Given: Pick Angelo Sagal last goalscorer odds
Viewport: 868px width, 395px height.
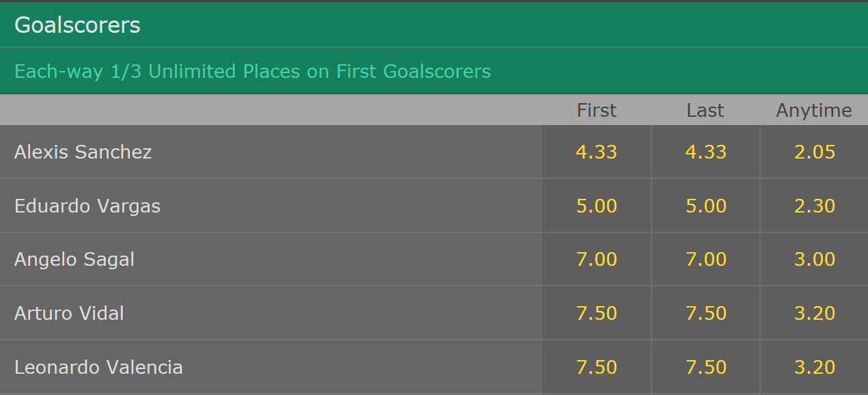Looking at the screenshot, I should 705,259.
